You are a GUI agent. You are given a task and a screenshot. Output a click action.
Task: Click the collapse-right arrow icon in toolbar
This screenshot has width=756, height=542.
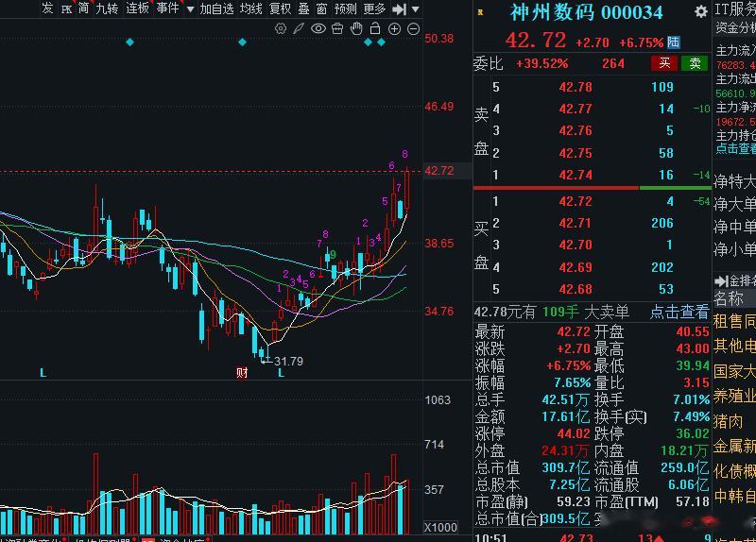[399, 9]
